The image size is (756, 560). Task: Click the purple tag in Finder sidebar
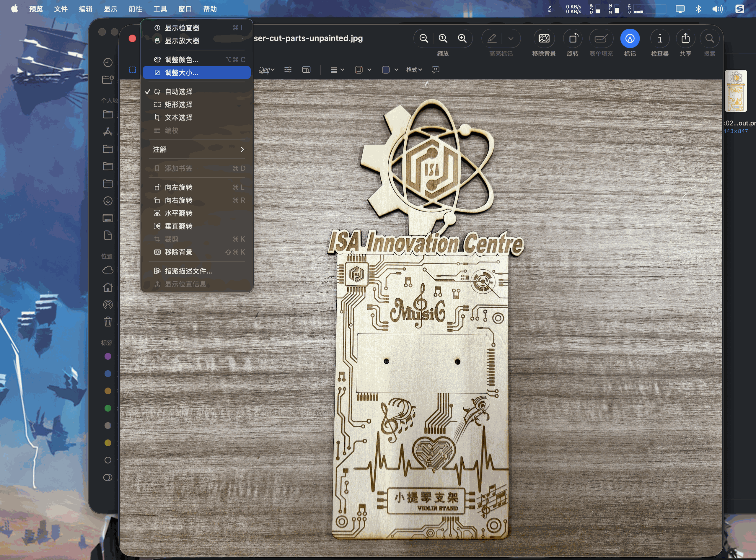(x=108, y=356)
